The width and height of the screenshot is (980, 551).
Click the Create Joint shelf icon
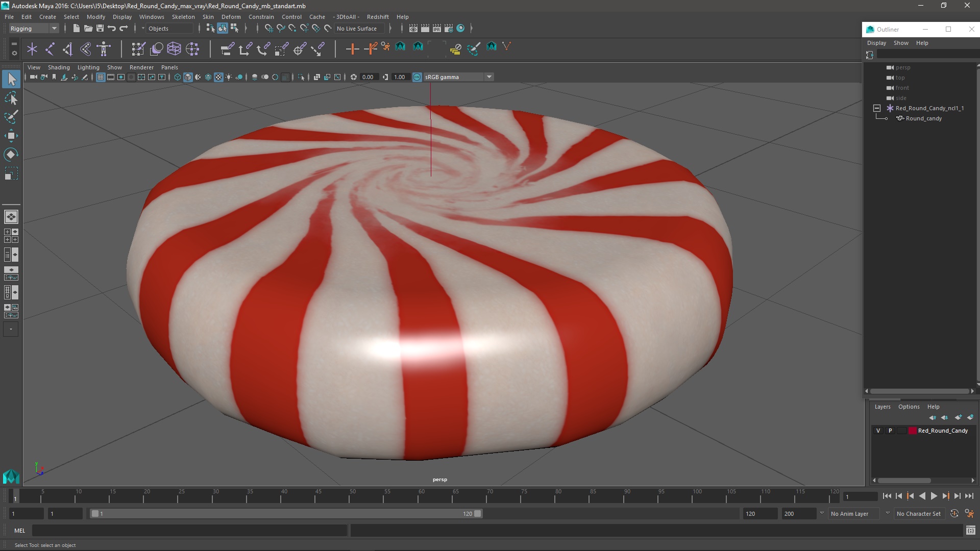click(50, 49)
